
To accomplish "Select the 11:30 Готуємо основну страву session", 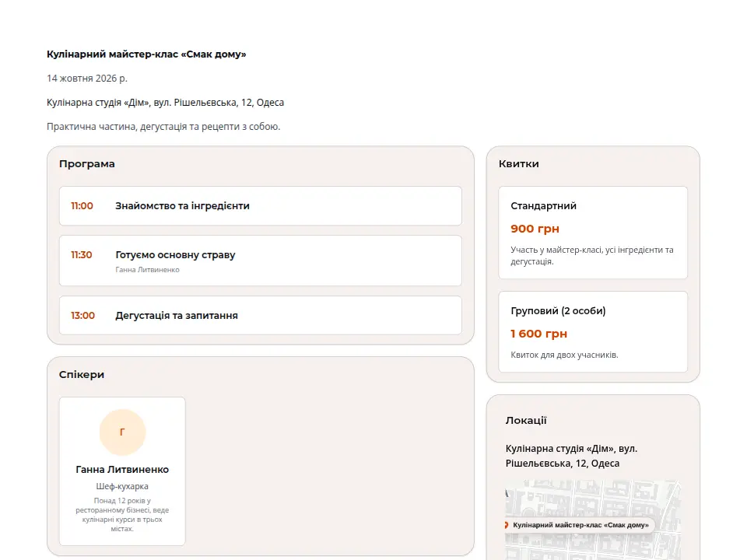I will (261, 261).
